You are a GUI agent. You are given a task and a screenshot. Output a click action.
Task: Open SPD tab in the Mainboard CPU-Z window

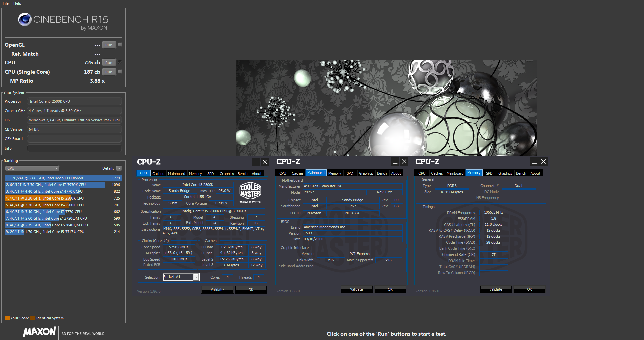point(350,173)
